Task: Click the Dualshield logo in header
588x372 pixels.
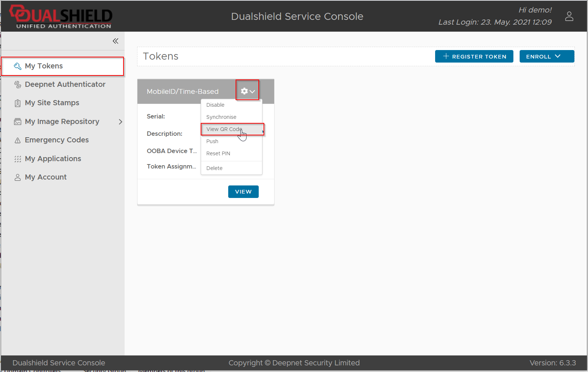Action: (61, 17)
